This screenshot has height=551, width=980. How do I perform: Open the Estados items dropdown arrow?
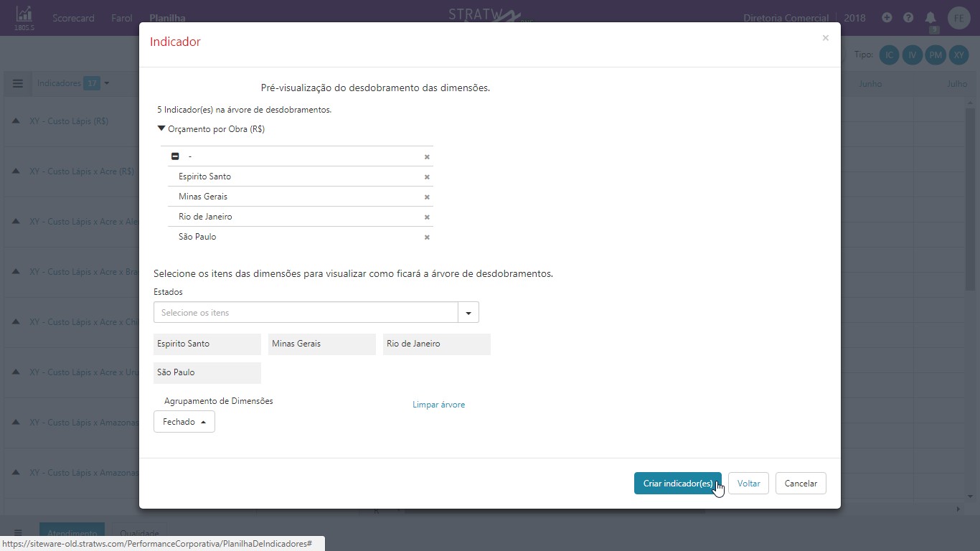[x=468, y=313]
